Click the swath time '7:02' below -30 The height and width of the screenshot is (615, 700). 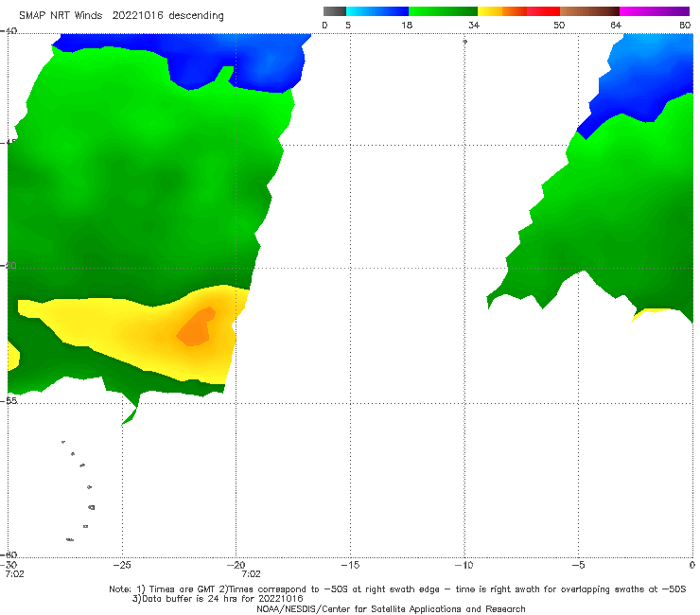click(x=14, y=574)
